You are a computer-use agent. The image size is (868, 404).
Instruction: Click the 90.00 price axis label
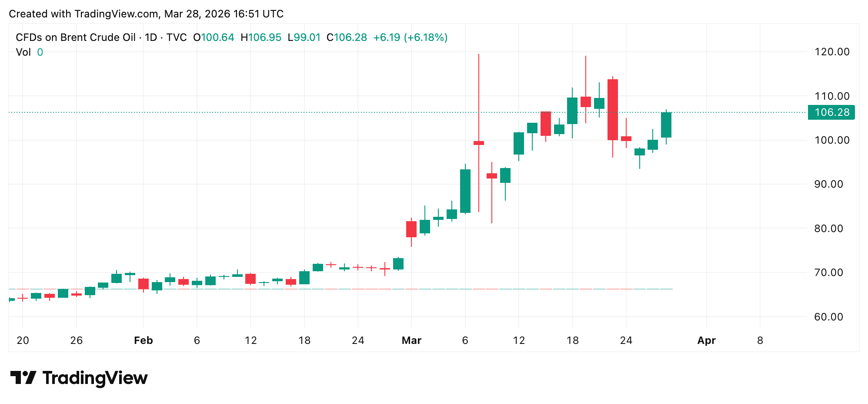click(x=831, y=184)
